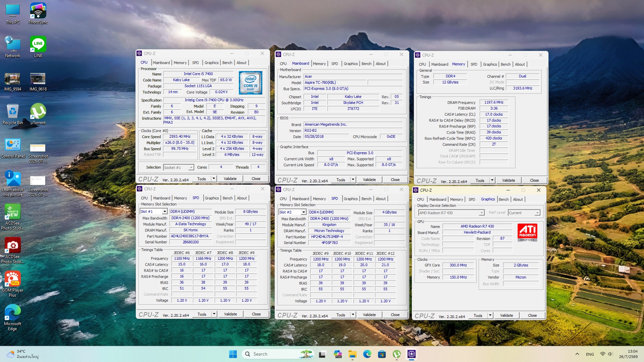This screenshot has width=644, height=362.
Task: Click Tools button in Memory Timings window
Action: [480, 180]
